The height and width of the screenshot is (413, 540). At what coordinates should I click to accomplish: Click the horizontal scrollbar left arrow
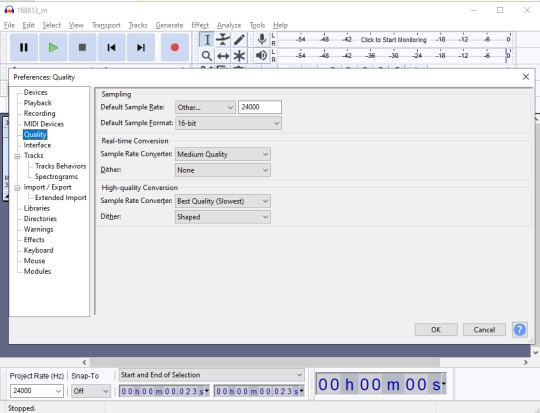tap(84, 362)
